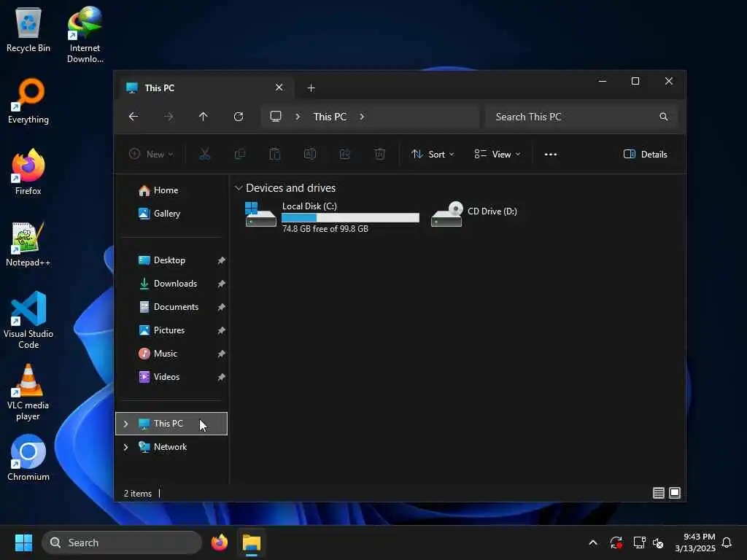
Task: Open the Notepad++ desktop shortcut
Action: [x=28, y=244]
